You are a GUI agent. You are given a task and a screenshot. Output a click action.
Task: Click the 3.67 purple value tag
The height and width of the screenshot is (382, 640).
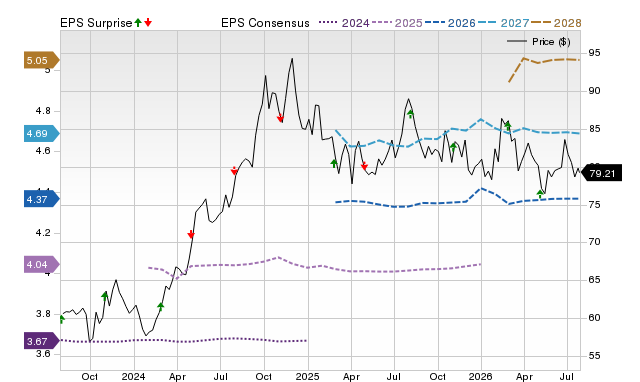pos(41,341)
